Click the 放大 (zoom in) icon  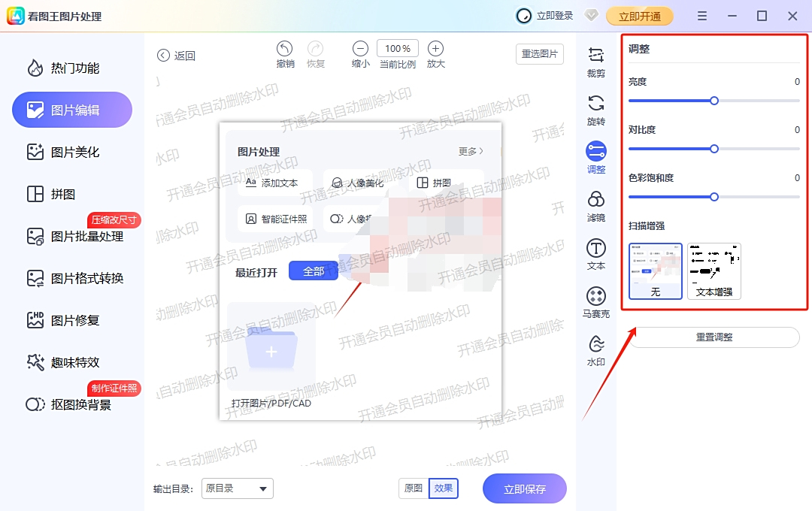435,49
